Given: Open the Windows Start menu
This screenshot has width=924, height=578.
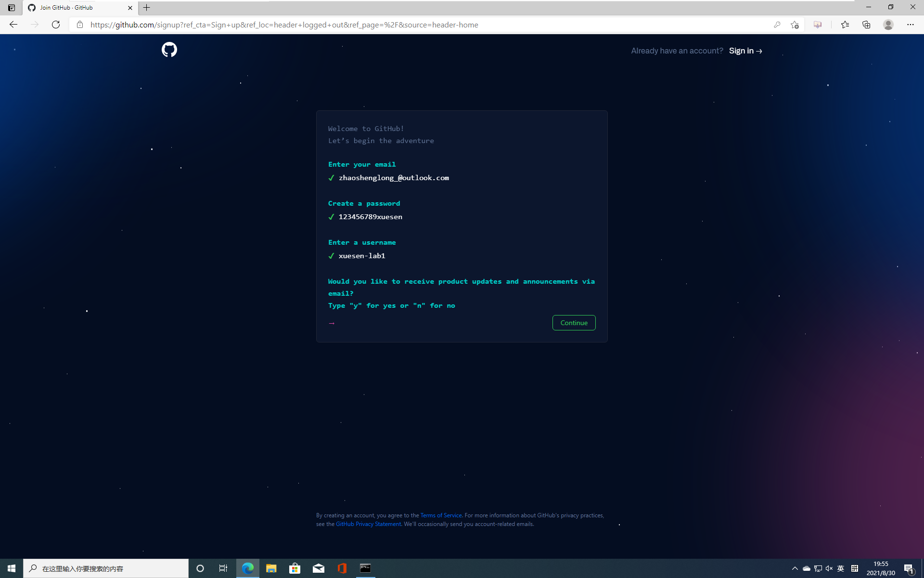Looking at the screenshot, I should point(12,568).
